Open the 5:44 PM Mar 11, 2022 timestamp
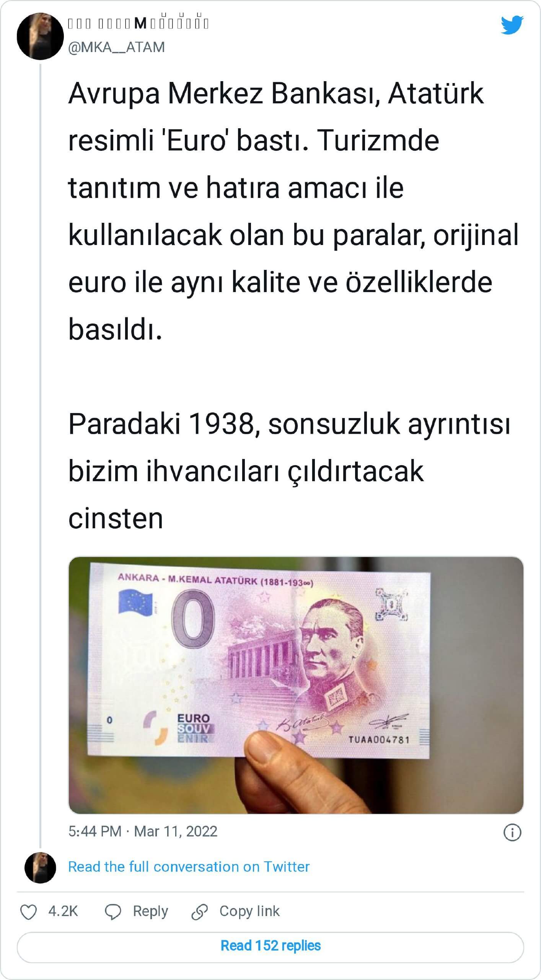 pyautogui.click(x=143, y=831)
